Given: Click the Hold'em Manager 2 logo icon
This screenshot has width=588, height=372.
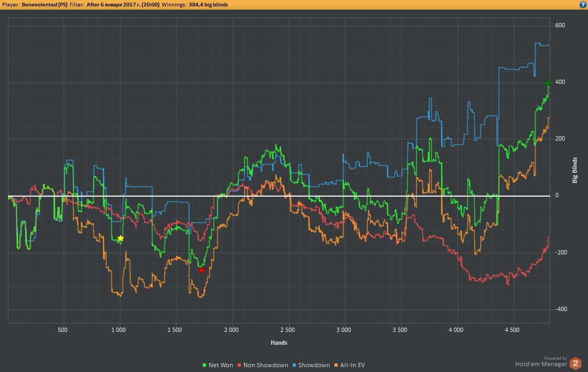Looking at the screenshot, I should point(575,363).
